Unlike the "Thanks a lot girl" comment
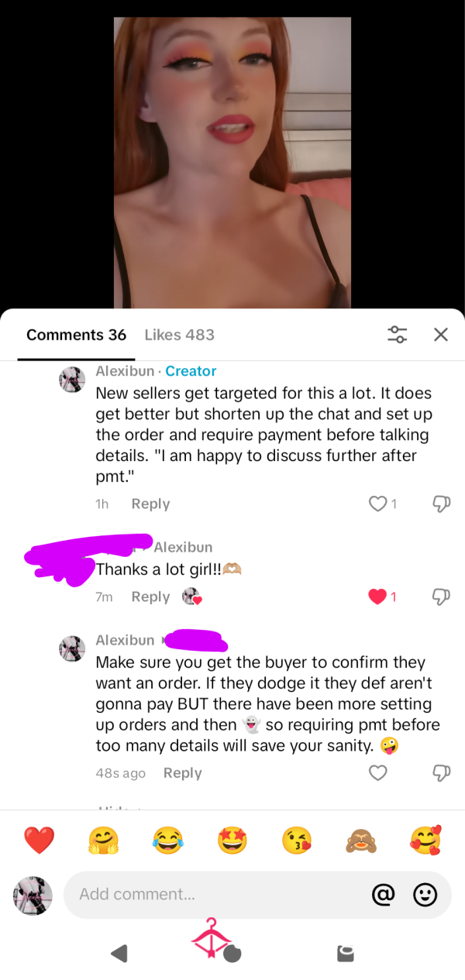 377,597
